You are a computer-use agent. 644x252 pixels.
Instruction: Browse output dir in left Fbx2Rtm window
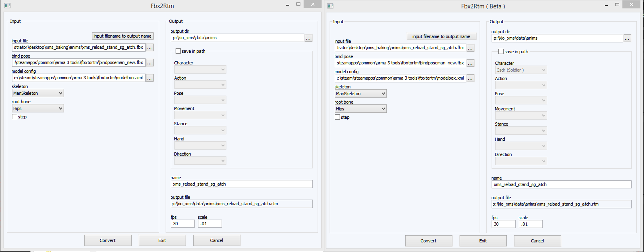(x=308, y=38)
